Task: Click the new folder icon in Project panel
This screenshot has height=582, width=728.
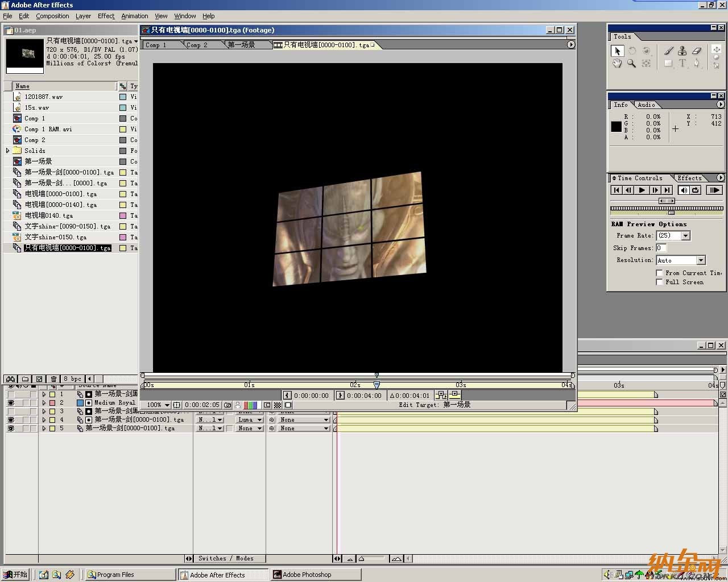Action: coord(25,379)
